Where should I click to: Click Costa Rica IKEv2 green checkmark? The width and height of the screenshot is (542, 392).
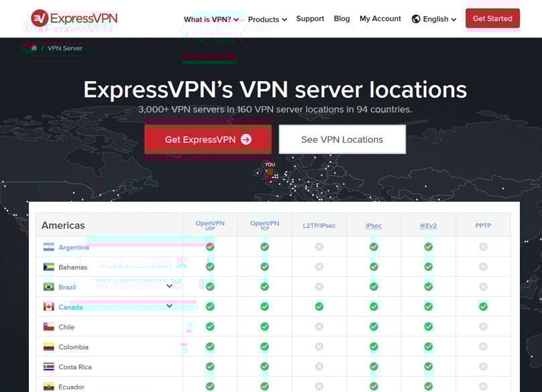428,367
